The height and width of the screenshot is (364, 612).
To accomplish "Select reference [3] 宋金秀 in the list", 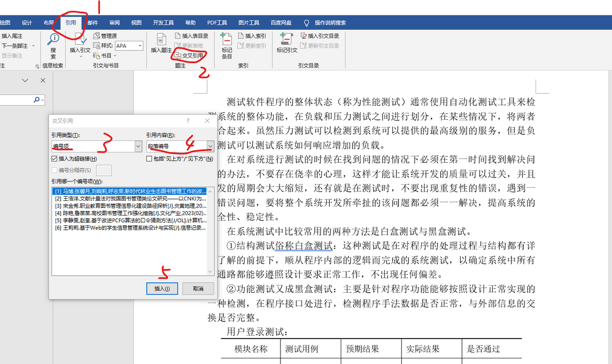I will pyautogui.click(x=130, y=206).
